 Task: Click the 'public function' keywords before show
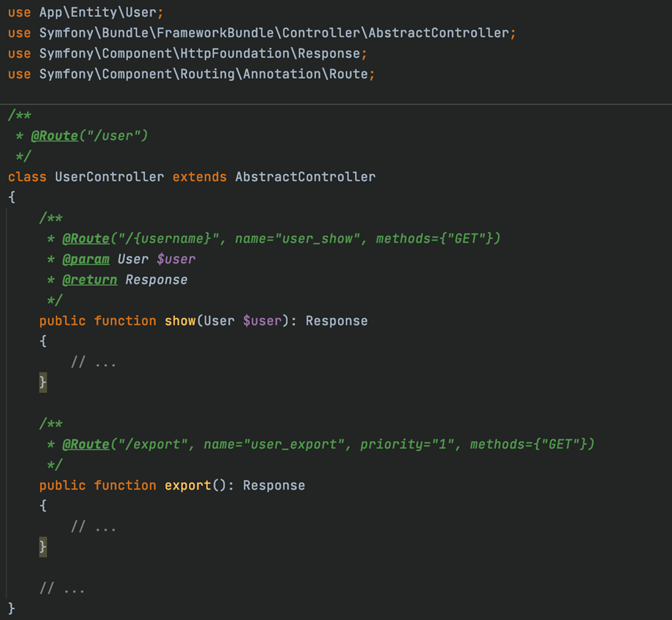pos(97,321)
